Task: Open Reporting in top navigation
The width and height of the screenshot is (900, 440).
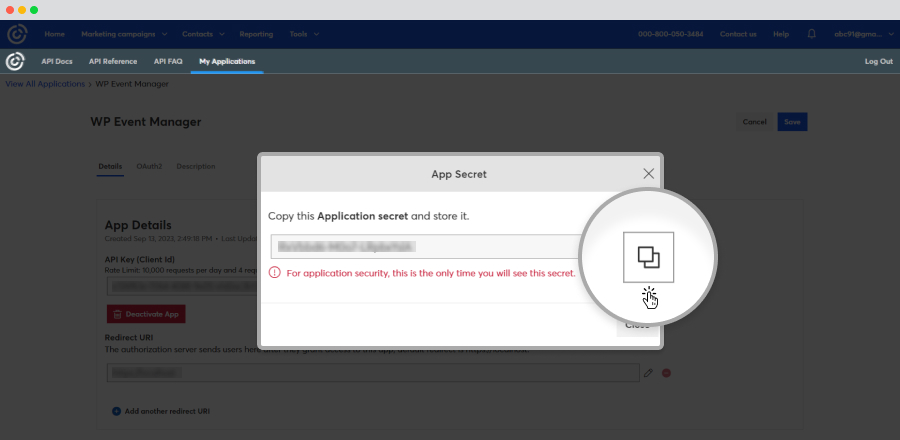Action: pos(256,34)
